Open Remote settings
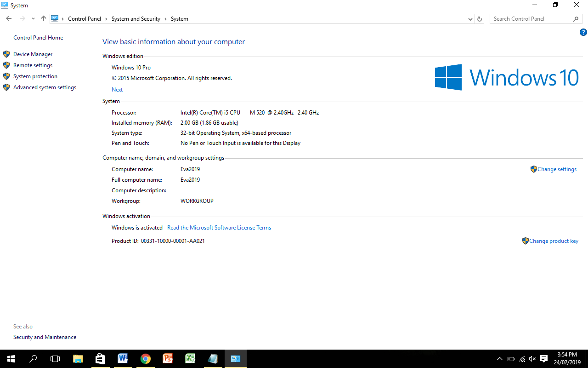The height and width of the screenshot is (368, 588). pos(33,65)
